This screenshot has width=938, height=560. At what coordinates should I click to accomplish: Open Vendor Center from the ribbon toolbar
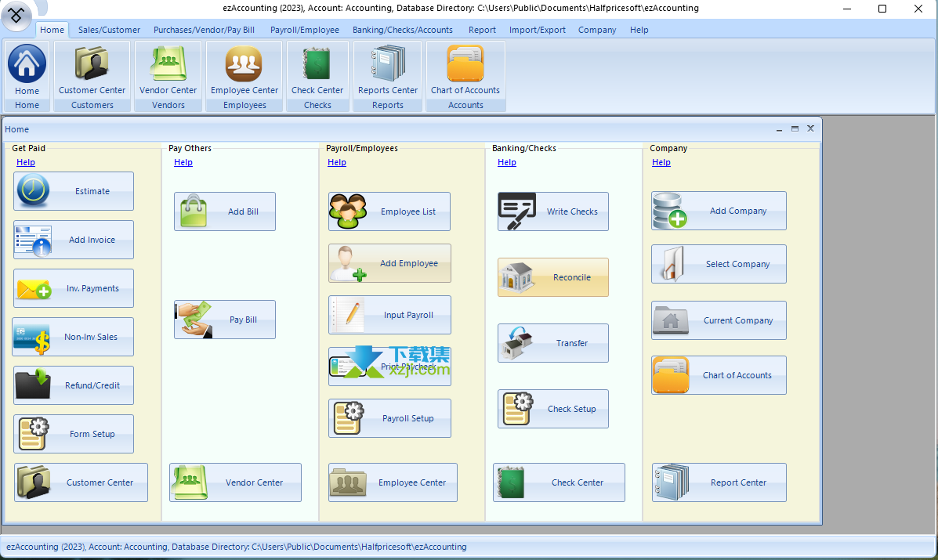[x=168, y=70]
